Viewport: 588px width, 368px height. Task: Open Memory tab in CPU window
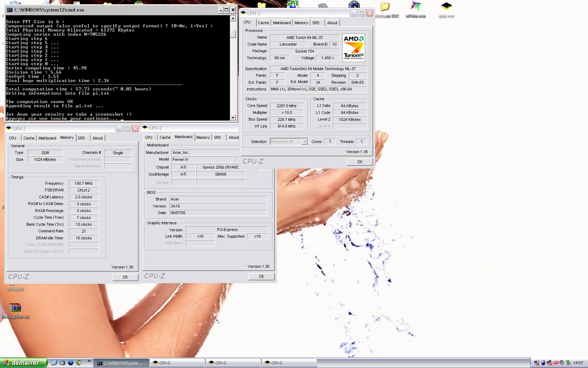click(x=301, y=23)
